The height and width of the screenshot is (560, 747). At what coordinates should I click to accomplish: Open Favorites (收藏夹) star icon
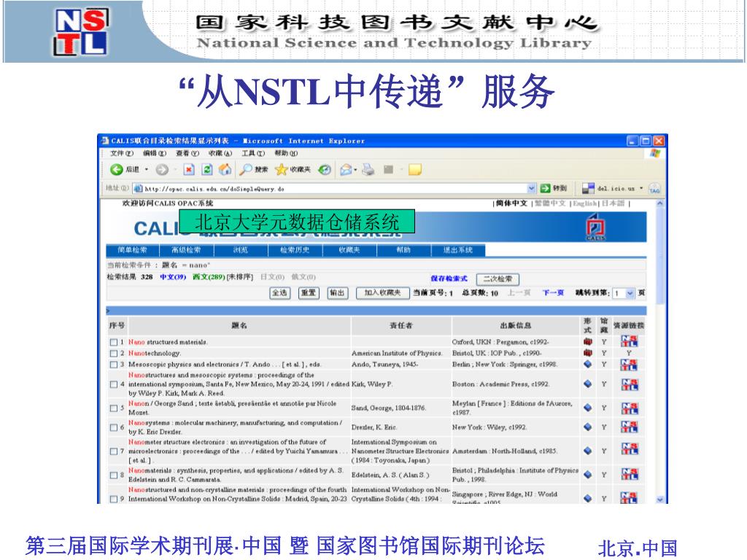point(282,169)
